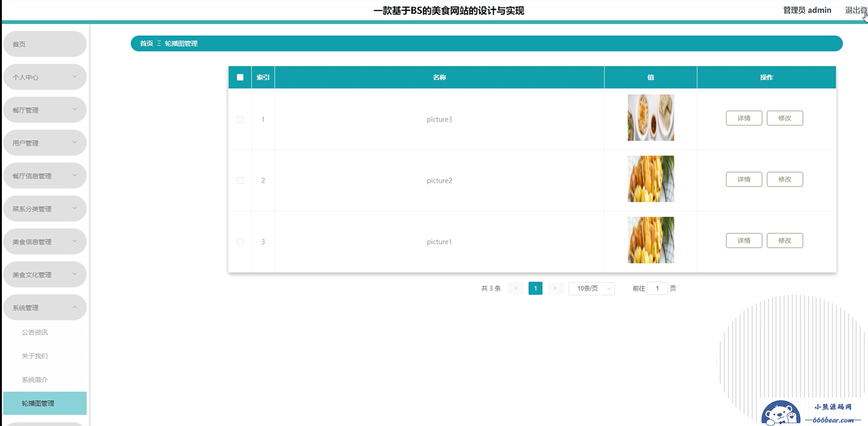The height and width of the screenshot is (426, 868).
Task: Tick the checkbox for picture3 row
Action: coord(240,119)
